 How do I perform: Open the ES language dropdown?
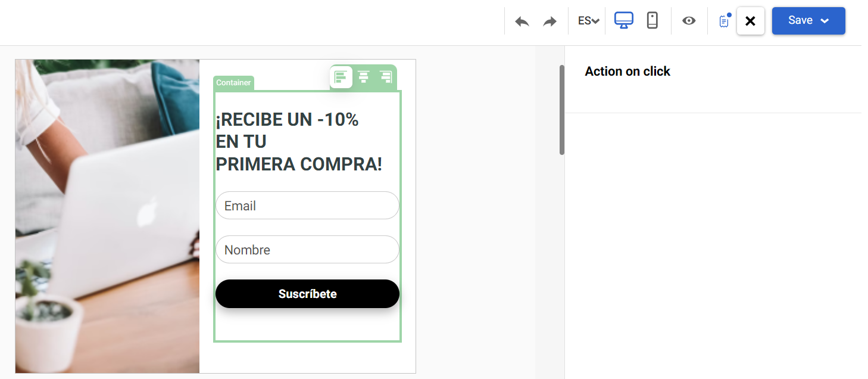point(588,21)
